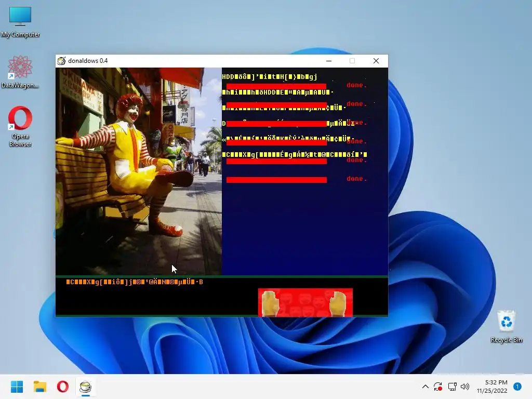
Task: Click the last 'done.' status text
Action: click(x=356, y=179)
